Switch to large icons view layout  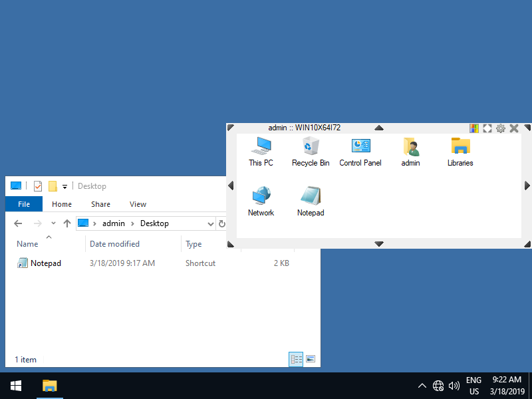[x=310, y=359]
